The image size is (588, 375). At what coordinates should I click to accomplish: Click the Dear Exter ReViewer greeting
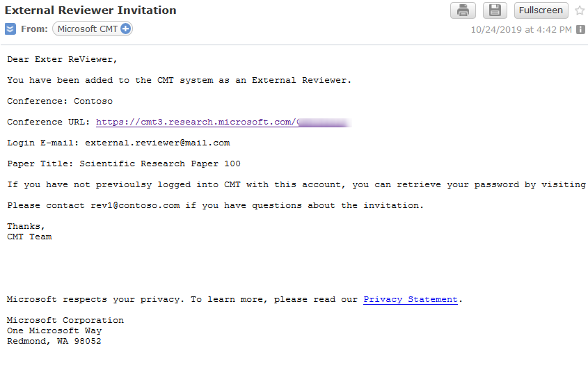pyautogui.click(x=63, y=59)
